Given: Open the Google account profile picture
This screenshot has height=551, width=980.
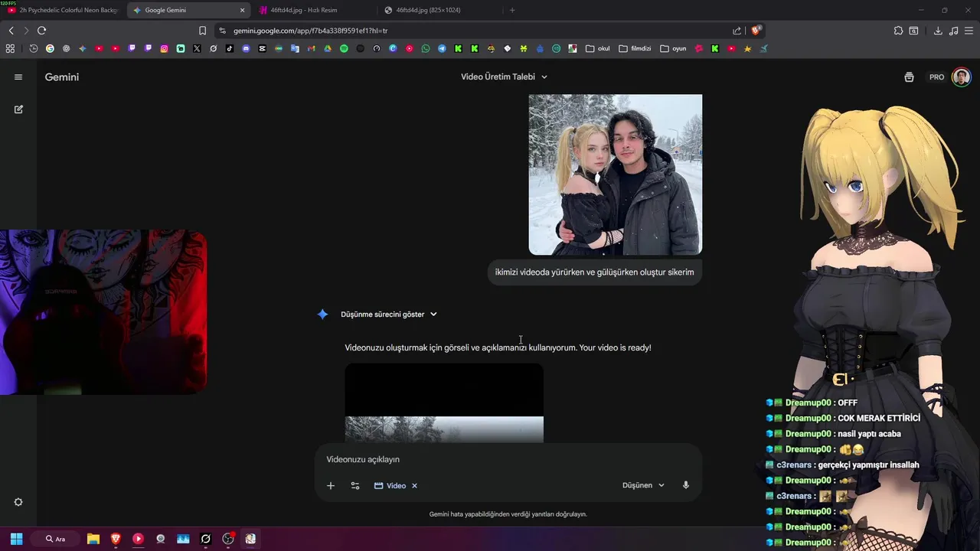Looking at the screenshot, I should pos(962,77).
